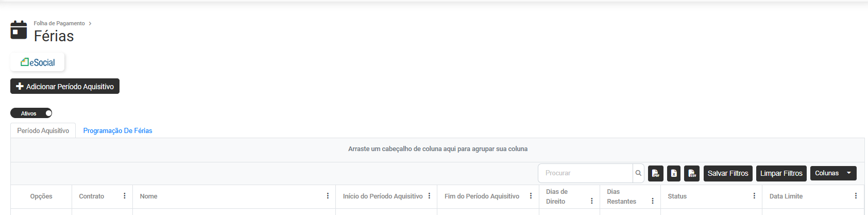Open Contrato column menu dots
This screenshot has height=215, width=868.
pyautogui.click(x=125, y=196)
